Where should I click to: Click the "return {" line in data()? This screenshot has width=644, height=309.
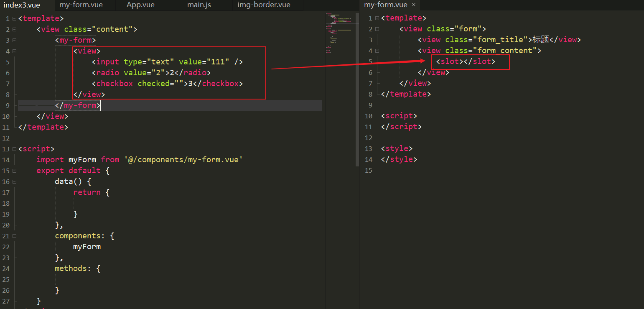coord(92,192)
